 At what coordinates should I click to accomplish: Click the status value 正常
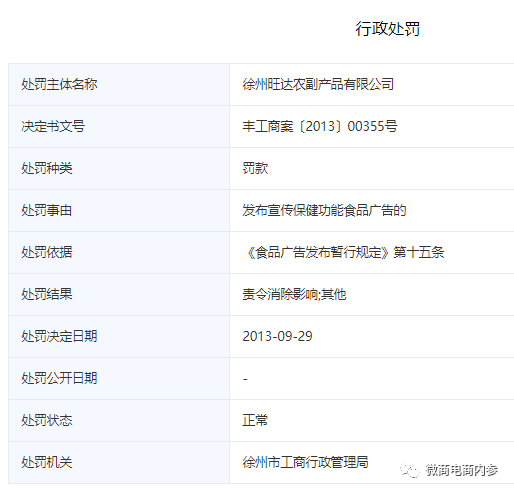coord(255,420)
